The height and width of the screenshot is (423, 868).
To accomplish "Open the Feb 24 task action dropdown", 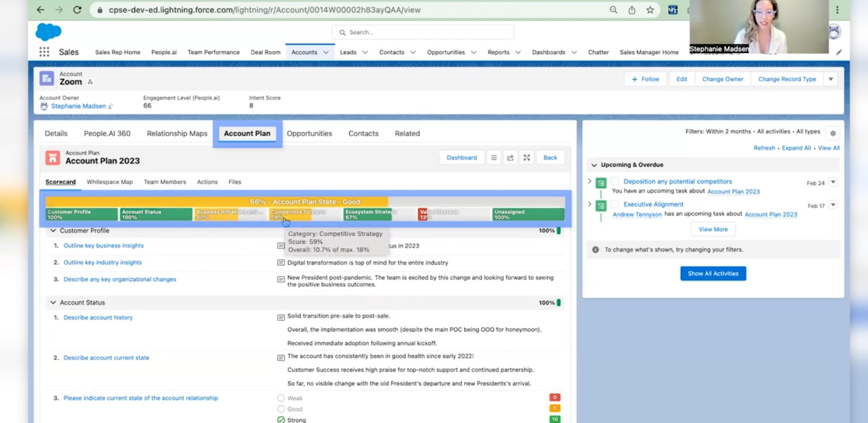I will coord(833,182).
